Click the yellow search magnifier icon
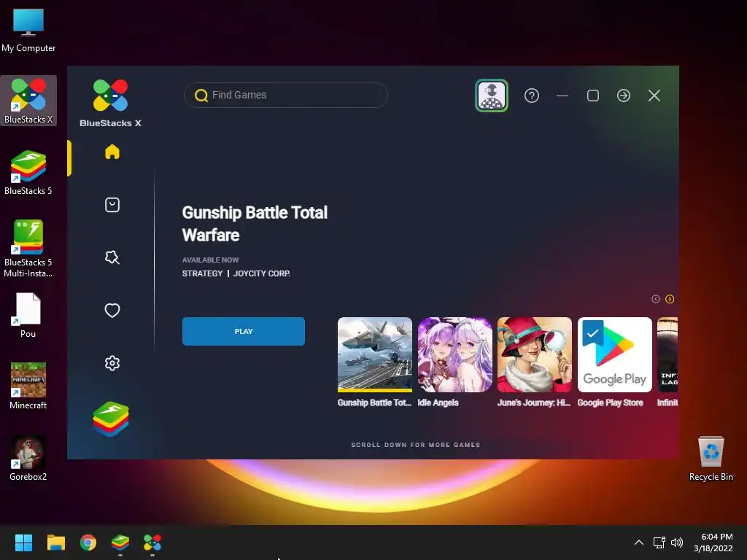747x560 pixels. coord(201,96)
